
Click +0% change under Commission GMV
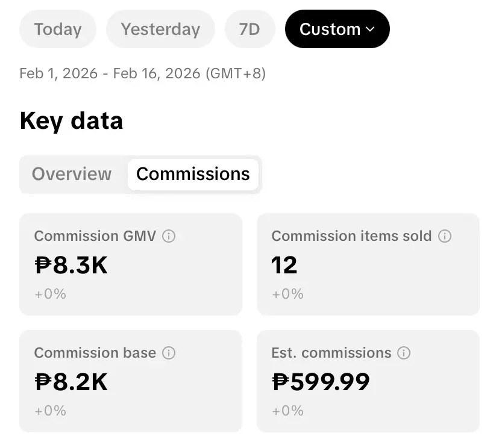(x=50, y=294)
